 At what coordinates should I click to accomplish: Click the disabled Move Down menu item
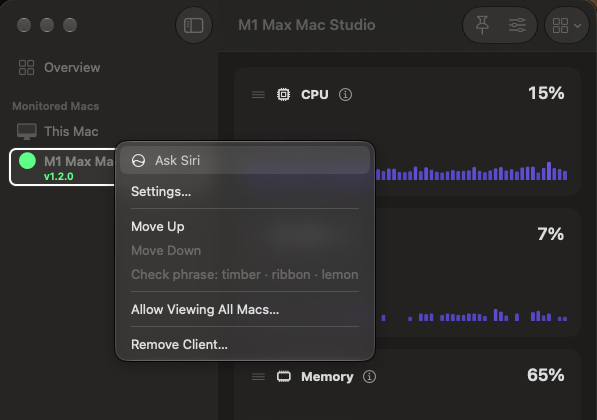pyautogui.click(x=245, y=250)
